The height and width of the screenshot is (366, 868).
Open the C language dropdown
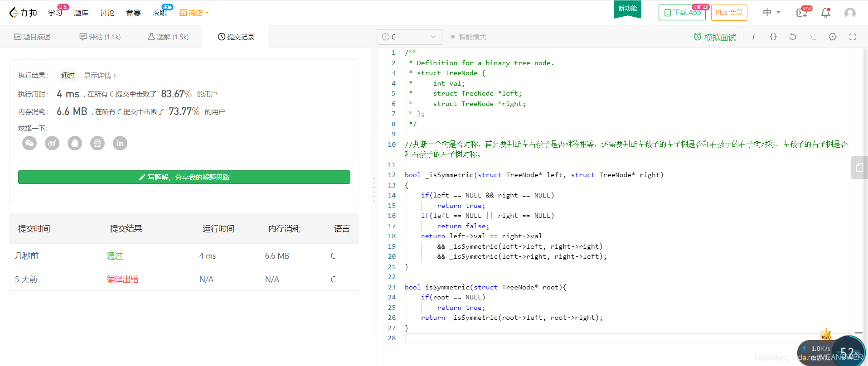pos(409,37)
